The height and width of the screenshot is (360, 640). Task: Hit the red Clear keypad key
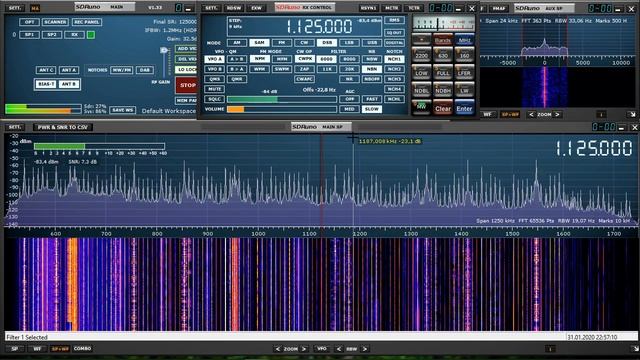tap(443, 108)
